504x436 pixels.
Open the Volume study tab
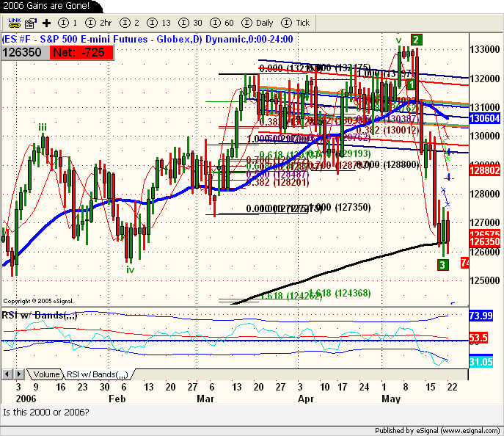pos(45,374)
